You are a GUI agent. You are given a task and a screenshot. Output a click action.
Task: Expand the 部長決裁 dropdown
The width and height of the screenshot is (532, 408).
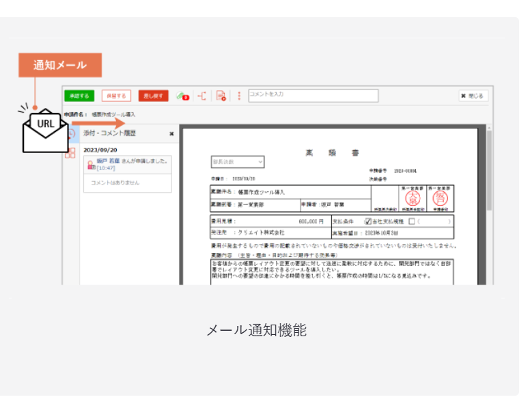[237, 162]
